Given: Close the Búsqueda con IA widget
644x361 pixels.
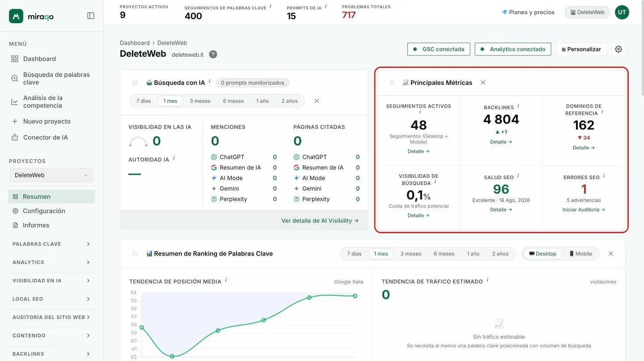Looking at the screenshot, I should click(317, 101).
